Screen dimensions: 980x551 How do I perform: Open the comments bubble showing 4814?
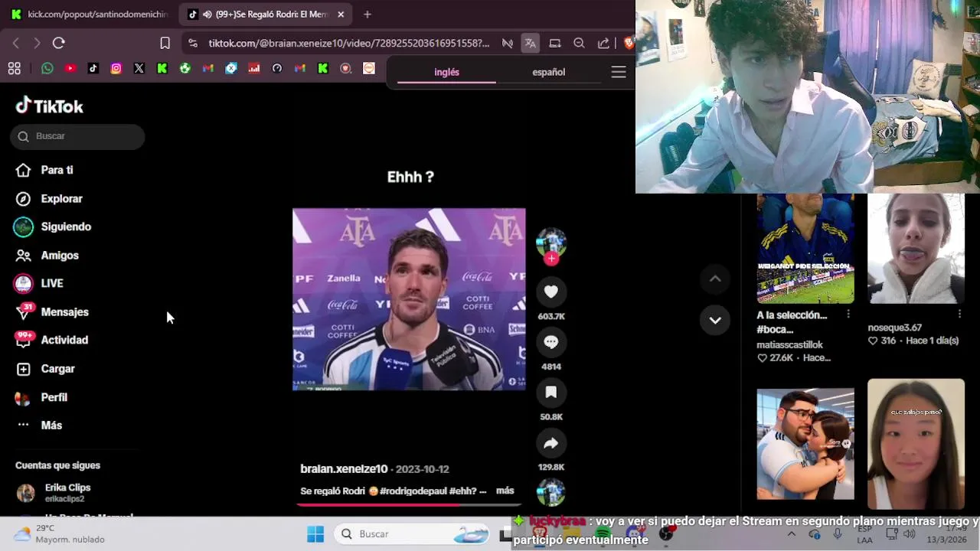(x=550, y=342)
